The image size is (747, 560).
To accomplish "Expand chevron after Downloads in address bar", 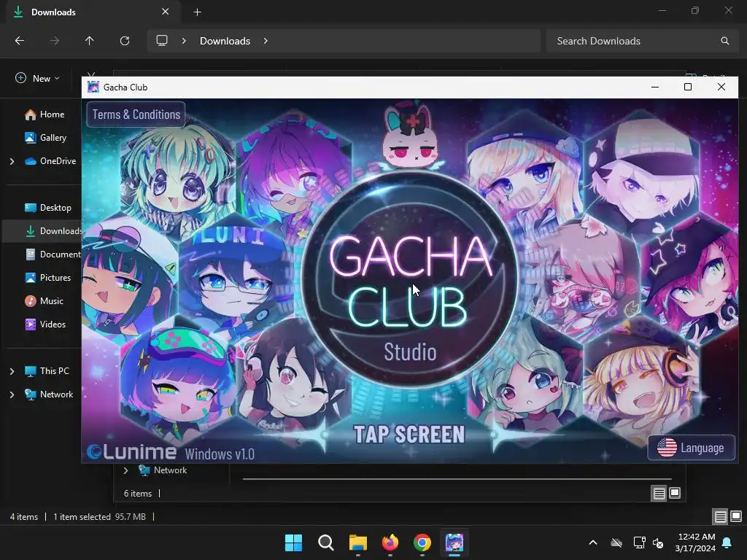I will pyautogui.click(x=266, y=41).
